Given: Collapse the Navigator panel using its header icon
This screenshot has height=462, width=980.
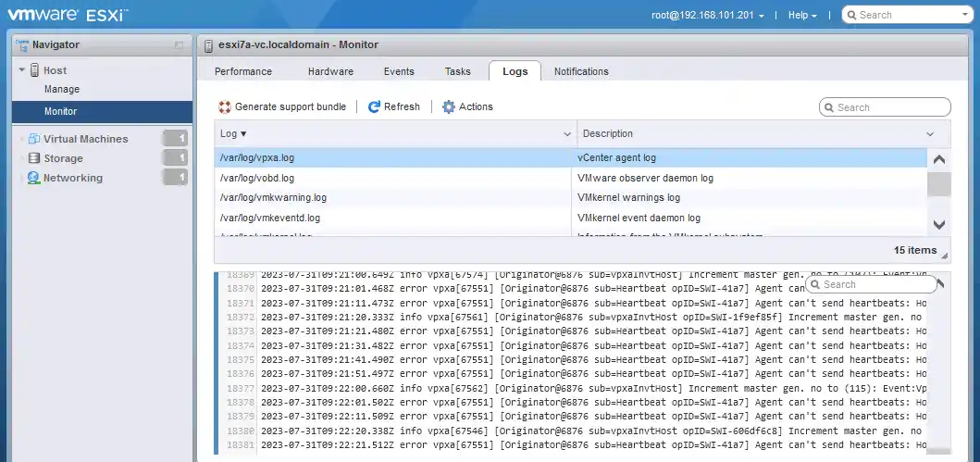Looking at the screenshot, I should click(179, 45).
